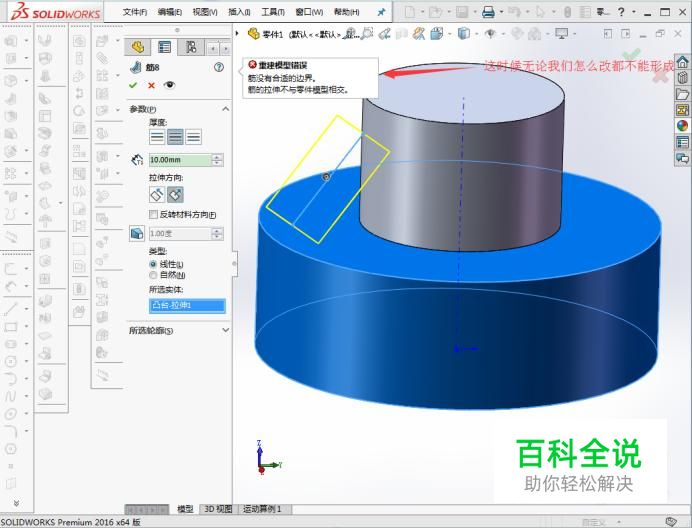Viewport: 692px width, 528px height.
Task: Open the 窗口 menu
Action: pyautogui.click(x=309, y=12)
